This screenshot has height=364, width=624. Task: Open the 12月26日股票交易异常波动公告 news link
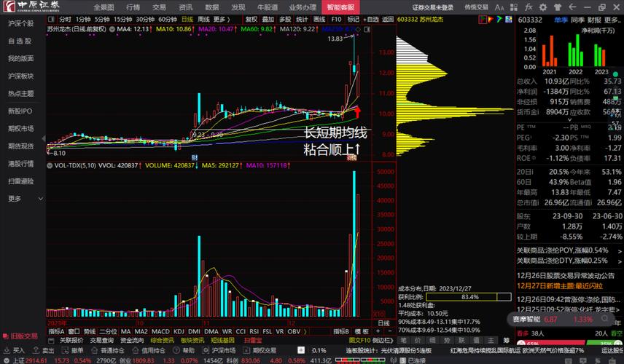point(565,275)
